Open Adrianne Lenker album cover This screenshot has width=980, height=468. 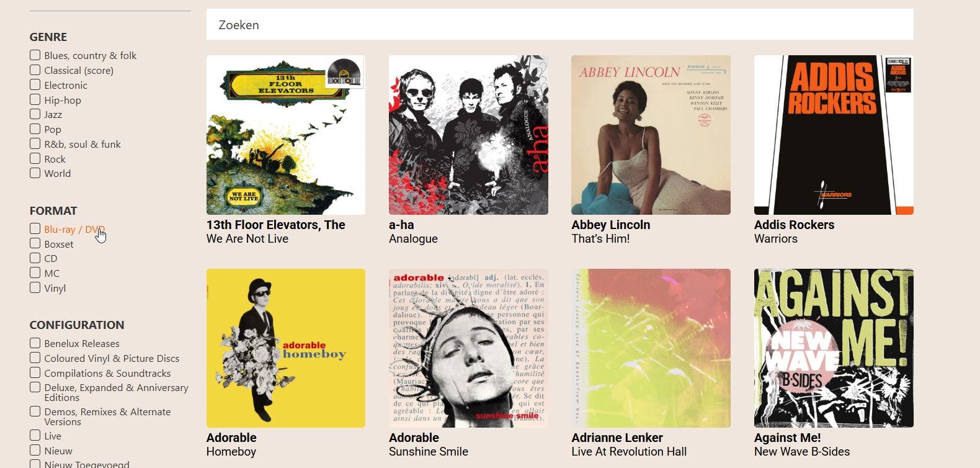click(x=651, y=348)
